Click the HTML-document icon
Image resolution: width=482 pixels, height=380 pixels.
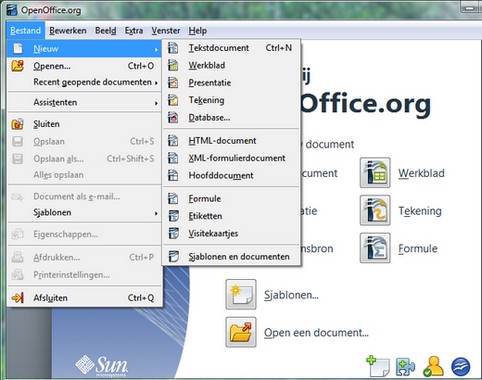pos(173,141)
